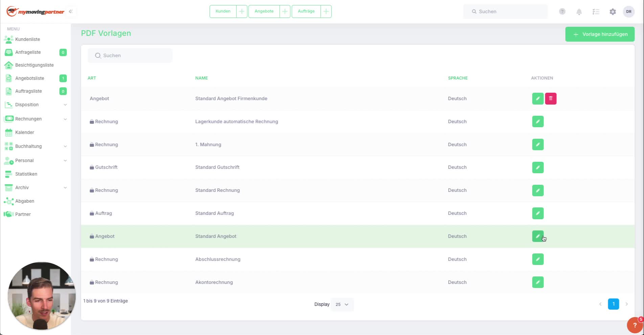The width and height of the screenshot is (644, 335).
Task: Delete the Standard Angebot Firmenkunde template
Action: click(x=551, y=98)
